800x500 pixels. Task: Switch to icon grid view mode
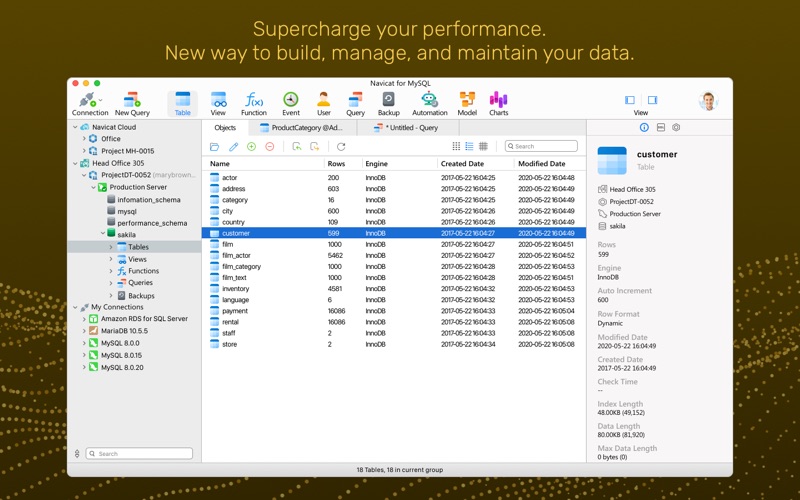pyautogui.click(x=456, y=146)
